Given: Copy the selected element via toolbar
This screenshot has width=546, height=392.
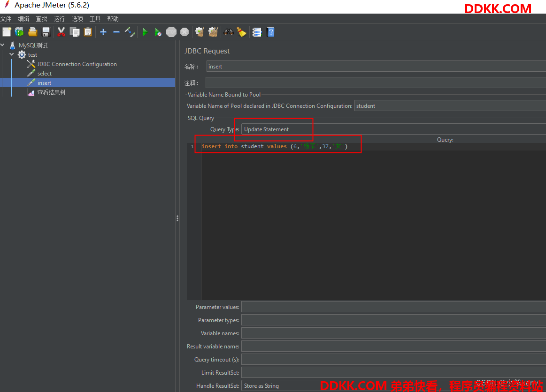Looking at the screenshot, I should 75,32.
